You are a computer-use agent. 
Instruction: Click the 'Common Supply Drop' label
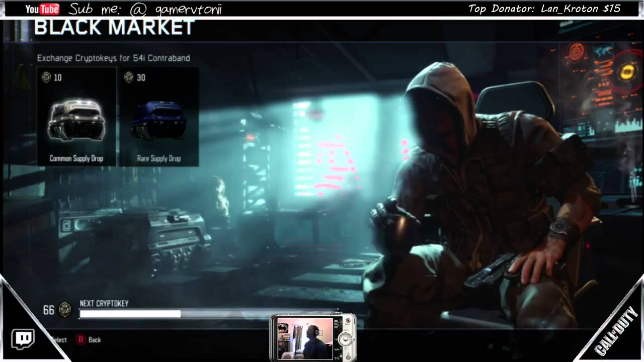76,158
